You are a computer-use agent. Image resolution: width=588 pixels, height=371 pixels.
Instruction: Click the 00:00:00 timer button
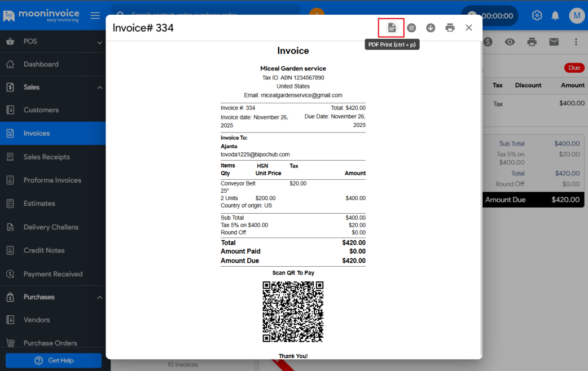click(x=490, y=16)
